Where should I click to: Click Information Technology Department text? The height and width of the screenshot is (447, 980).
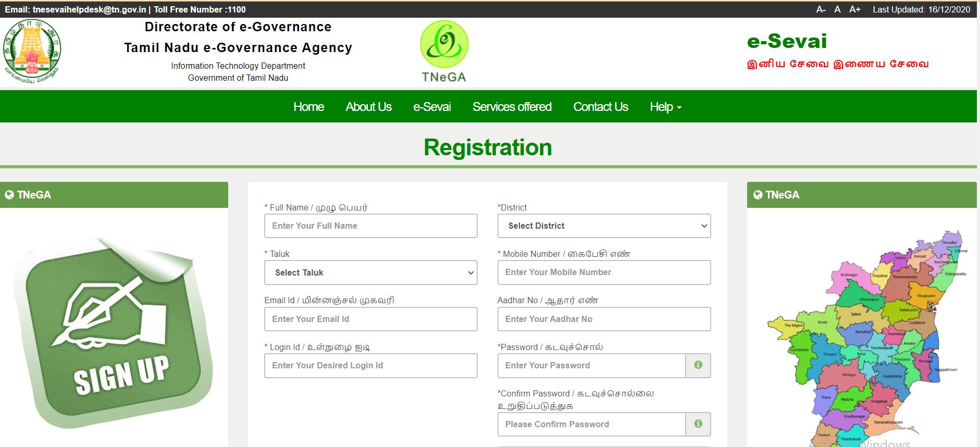pyautogui.click(x=238, y=66)
